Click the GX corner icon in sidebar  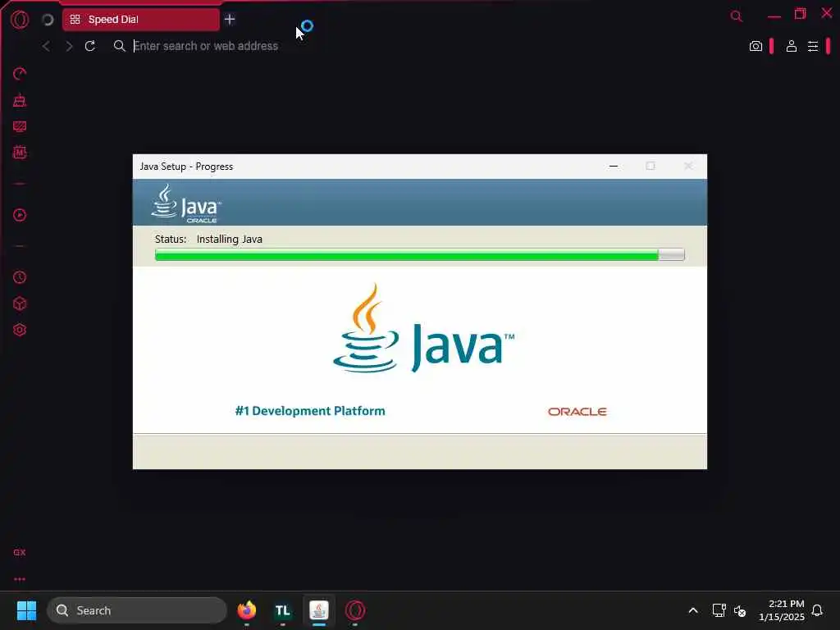click(x=20, y=552)
